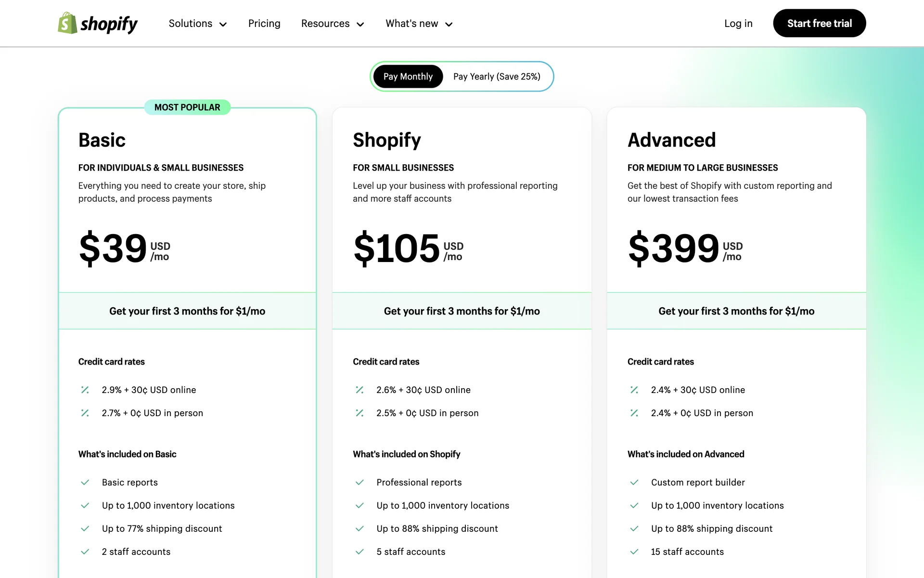Expand the Solutions dropdown menu

coord(197,24)
